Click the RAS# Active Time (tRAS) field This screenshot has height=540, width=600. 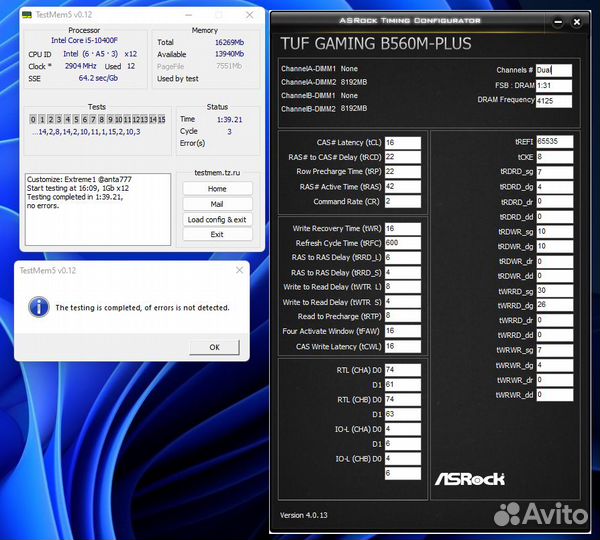pos(403,186)
